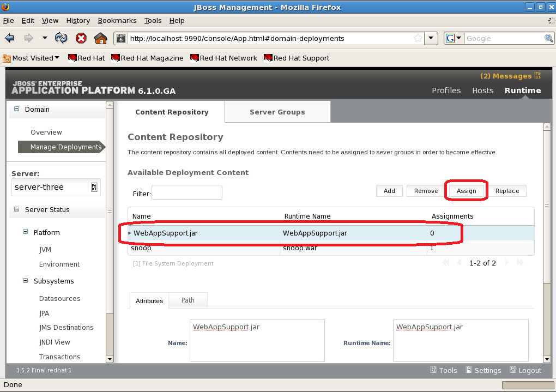Viewport: 556px width, 392px height.
Task: Click the EAP site icon in address bar
Action: 121,38
